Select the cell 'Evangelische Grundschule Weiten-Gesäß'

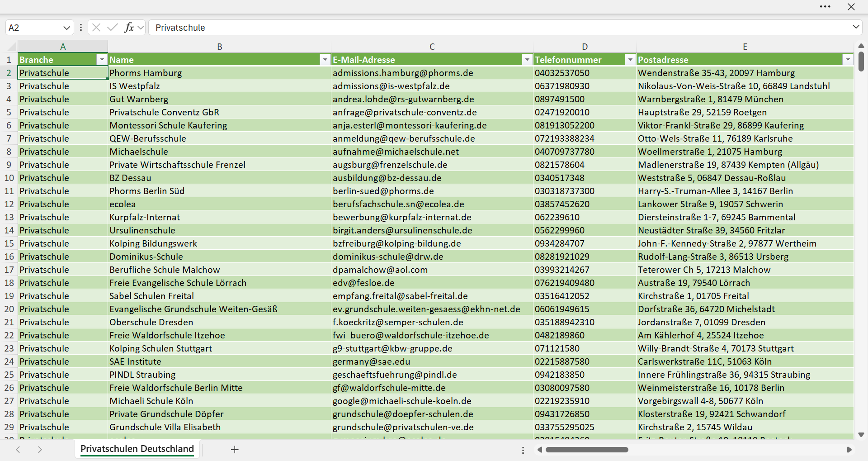(x=219, y=309)
